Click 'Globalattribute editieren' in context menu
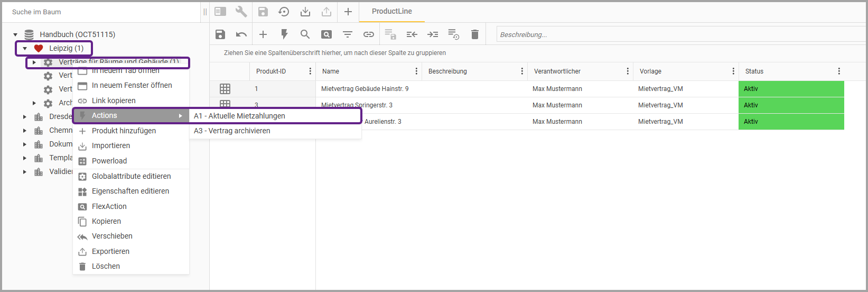This screenshot has width=868, height=292. coord(131,176)
